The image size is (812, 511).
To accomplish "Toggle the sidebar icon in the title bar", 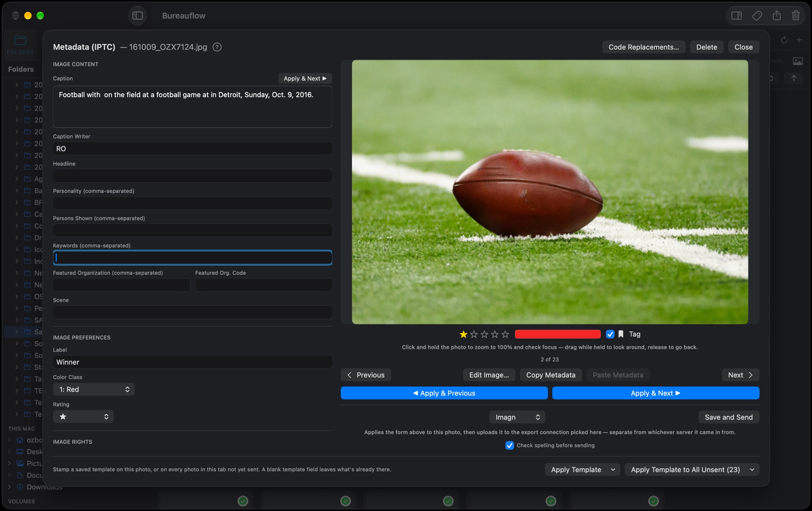I will click(x=138, y=16).
